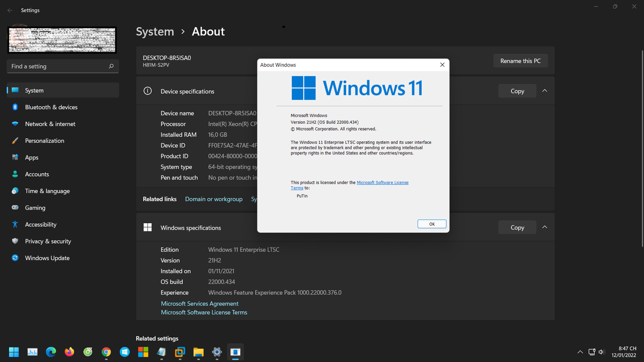This screenshot has height=362, width=644.
Task: Open the green circular taskbar app
Action: pos(88,352)
